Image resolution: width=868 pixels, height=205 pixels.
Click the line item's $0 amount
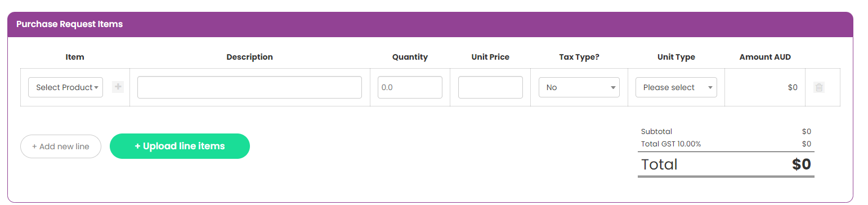(x=793, y=87)
